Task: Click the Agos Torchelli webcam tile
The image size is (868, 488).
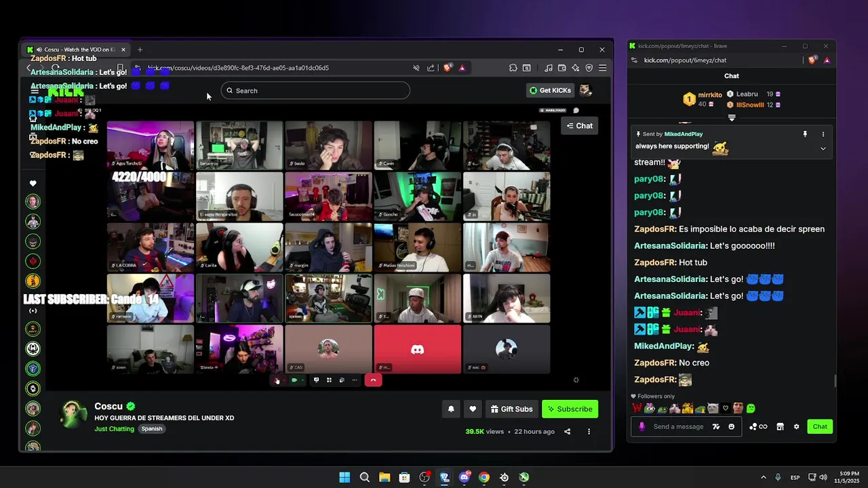Action: [x=150, y=145]
